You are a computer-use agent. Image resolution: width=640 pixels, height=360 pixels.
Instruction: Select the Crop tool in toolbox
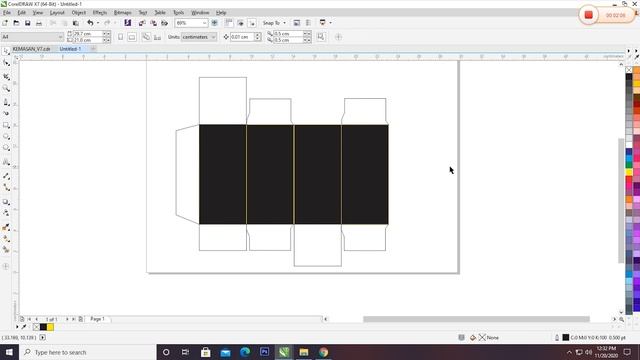tap(6, 76)
